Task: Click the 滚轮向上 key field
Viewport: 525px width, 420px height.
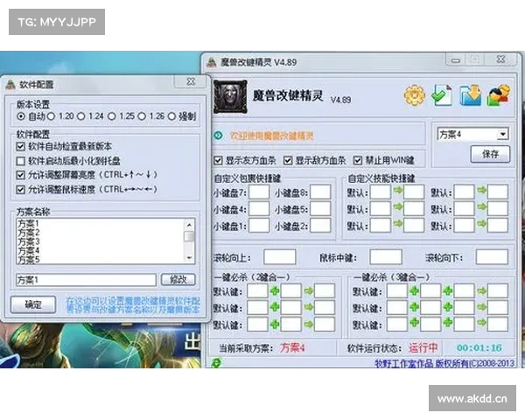Action: pyautogui.click(x=280, y=257)
